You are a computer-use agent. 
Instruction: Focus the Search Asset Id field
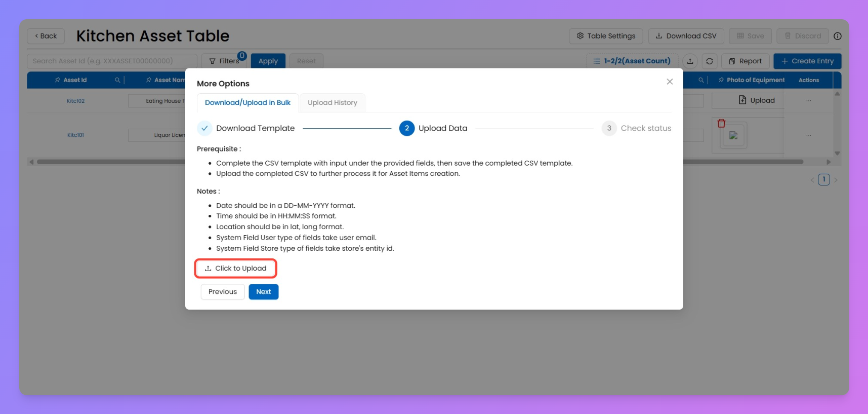pos(112,61)
